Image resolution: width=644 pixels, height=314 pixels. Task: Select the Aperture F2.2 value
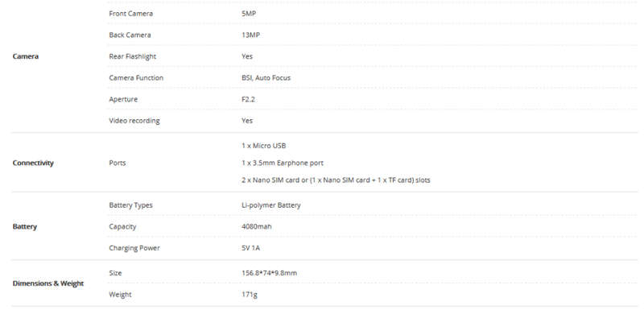tap(248, 99)
